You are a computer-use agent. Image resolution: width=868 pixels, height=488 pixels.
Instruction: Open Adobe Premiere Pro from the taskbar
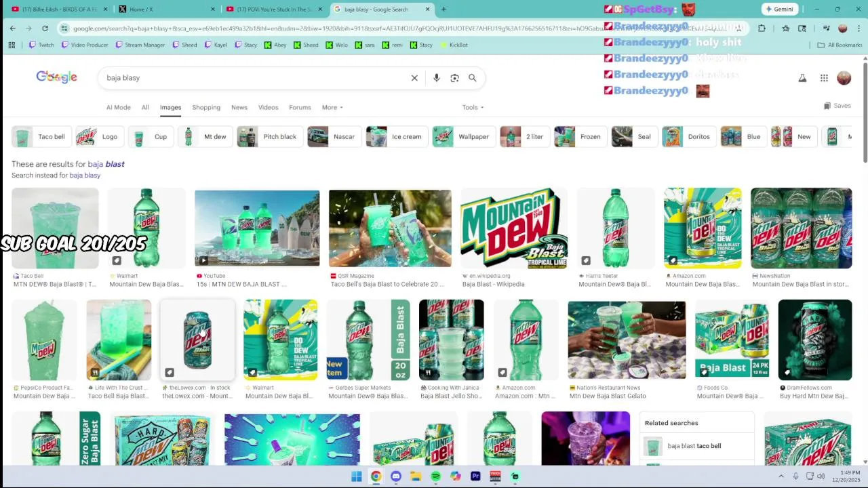tap(475, 476)
